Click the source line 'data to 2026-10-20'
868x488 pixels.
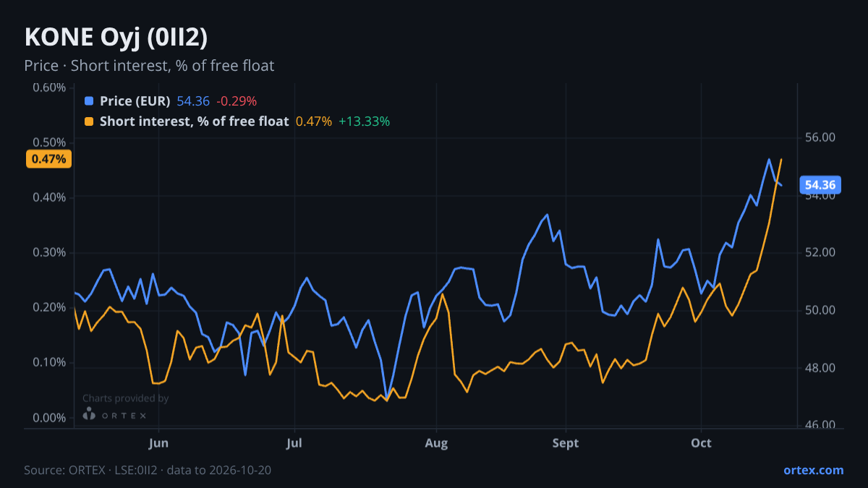(219, 470)
